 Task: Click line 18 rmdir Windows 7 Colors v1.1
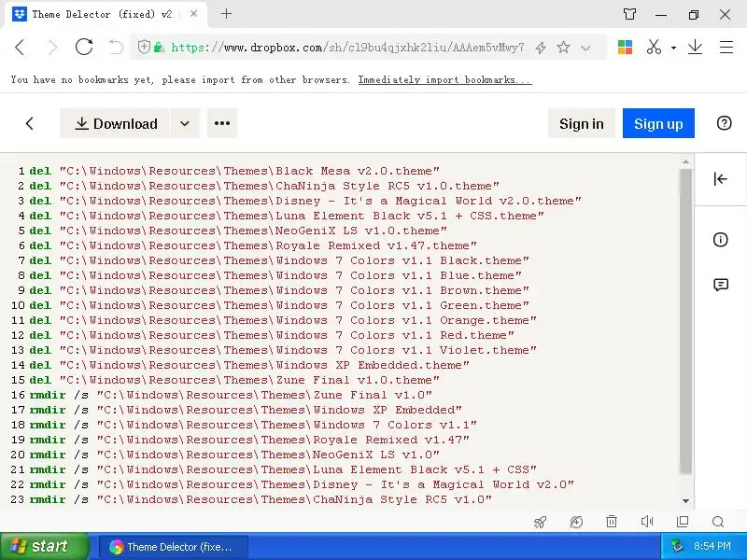coord(253,425)
